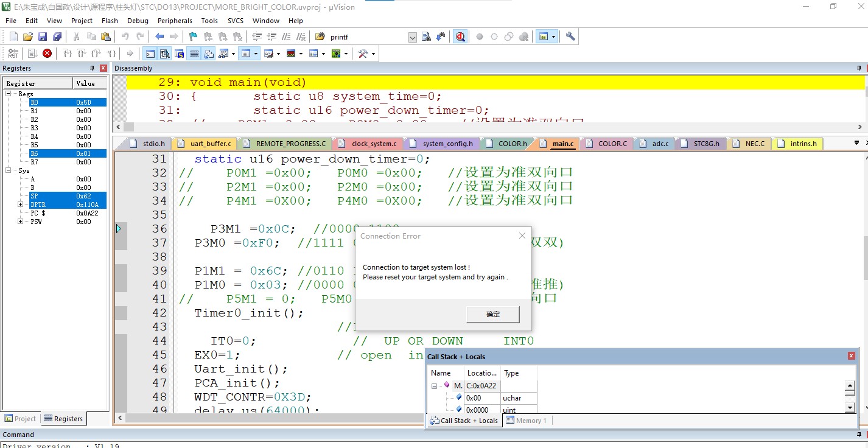Click the Save file icon

pyautogui.click(x=43, y=37)
